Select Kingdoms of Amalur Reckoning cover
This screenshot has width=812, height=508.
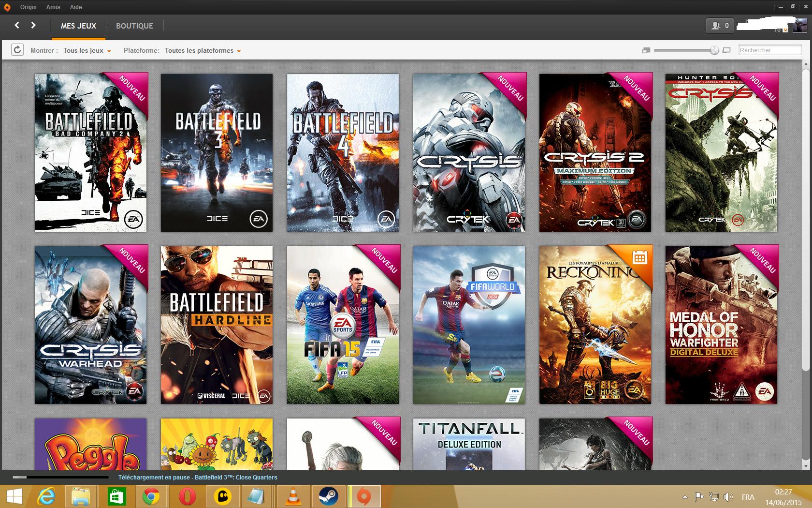point(595,325)
